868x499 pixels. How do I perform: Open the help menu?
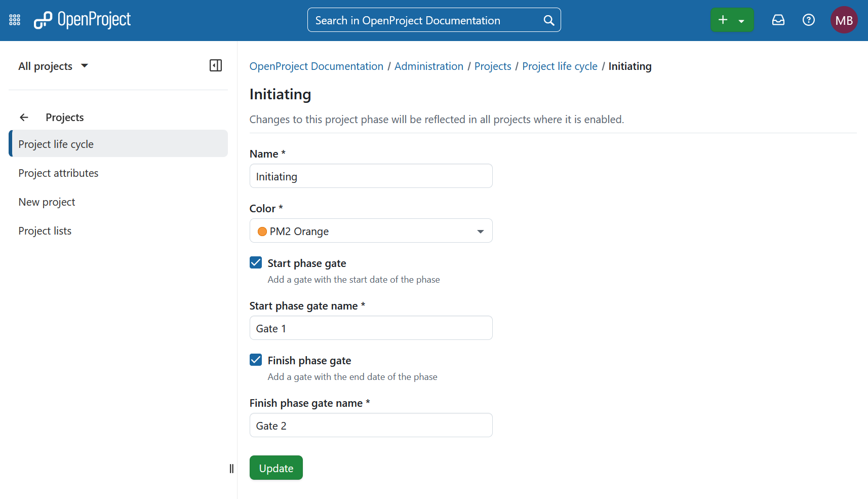(808, 20)
